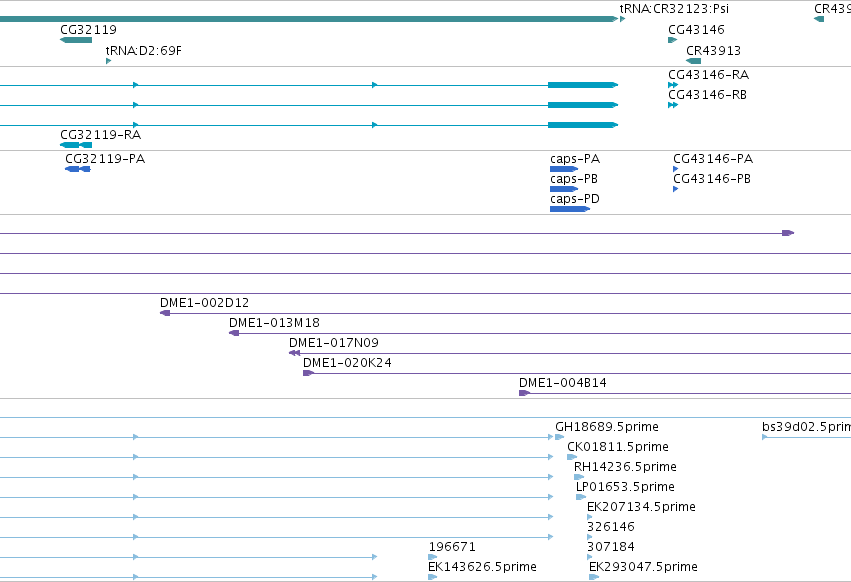Image resolution: width=851 pixels, height=582 pixels.
Task: Select the DME1-004B14 clone label
Action: 562,383
